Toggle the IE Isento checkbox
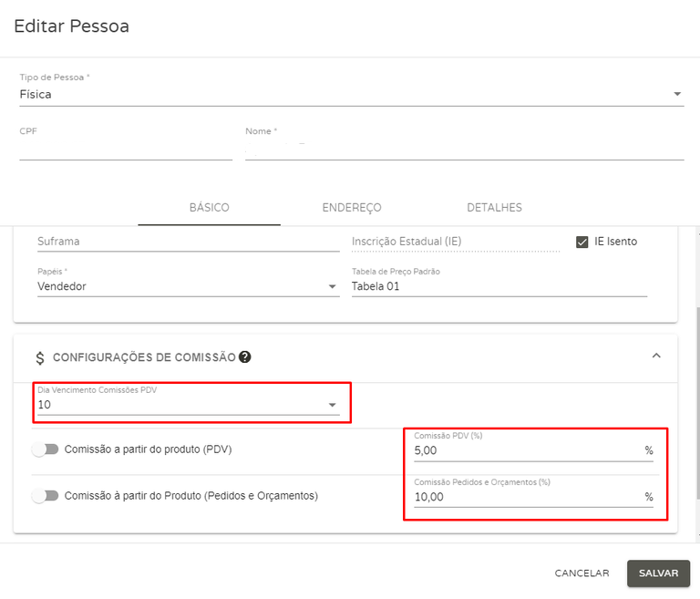This screenshot has height=599, width=700. (x=582, y=243)
